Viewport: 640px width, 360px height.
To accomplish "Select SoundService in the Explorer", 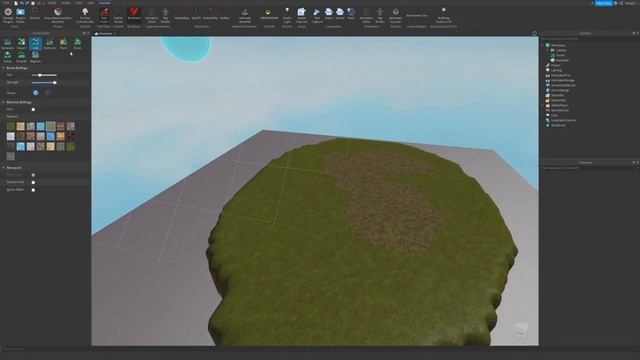I will point(560,110).
